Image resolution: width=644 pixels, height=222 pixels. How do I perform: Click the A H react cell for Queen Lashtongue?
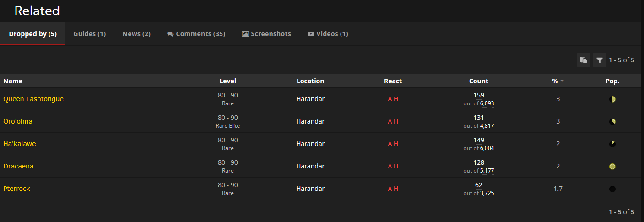click(393, 99)
